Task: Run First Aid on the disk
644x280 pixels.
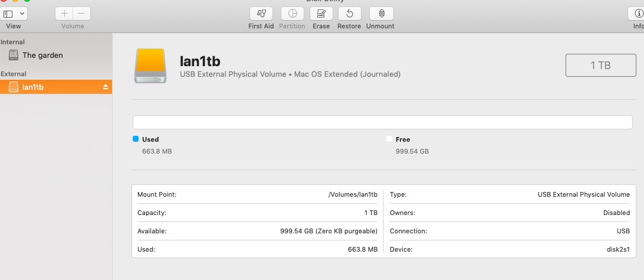Action: point(261,14)
